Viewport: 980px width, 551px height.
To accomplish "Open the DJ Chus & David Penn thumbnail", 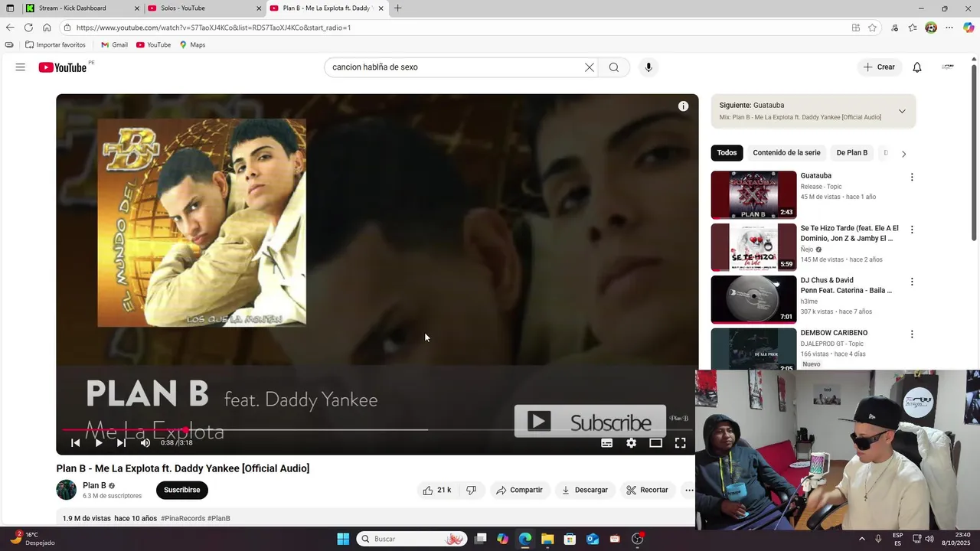I will tap(754, 299).
